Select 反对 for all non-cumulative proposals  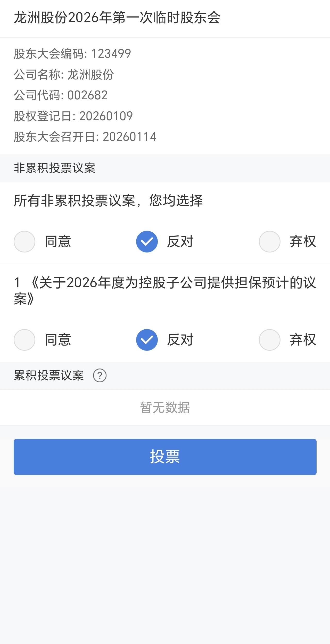[x=147, y=242]
